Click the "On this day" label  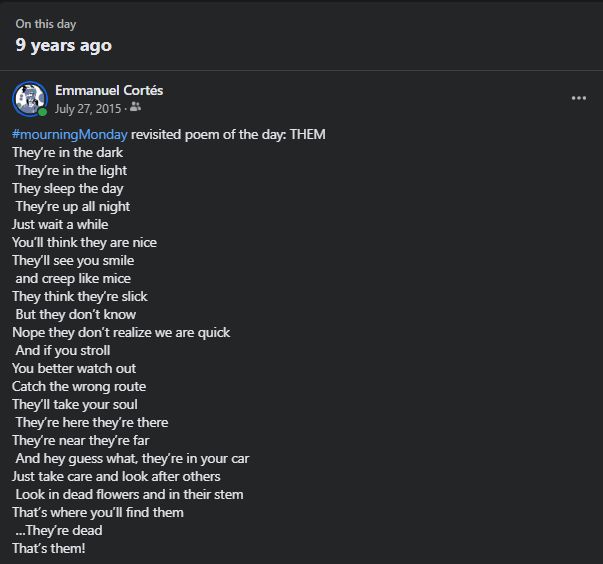(46, 24)
